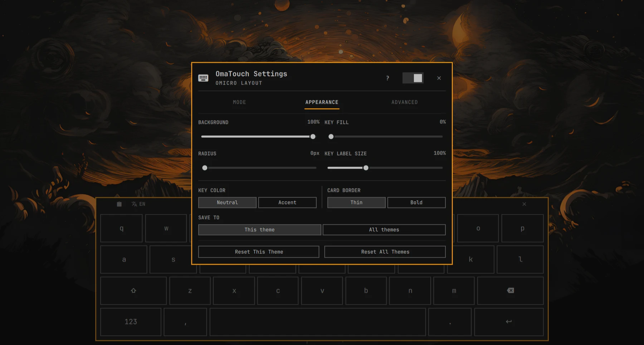Viewport: 644px width, 345px height.
Task: Tap the k key on the keyboard
Action: coord(471,259)
